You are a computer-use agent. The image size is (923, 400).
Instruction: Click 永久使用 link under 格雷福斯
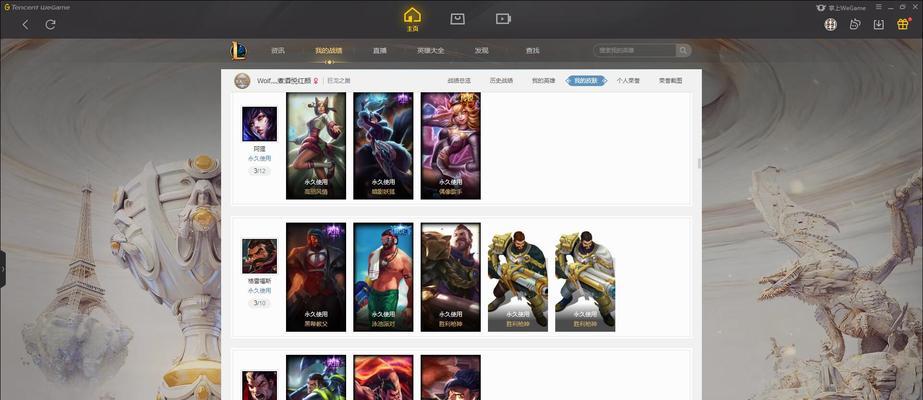[x=260, y=291]
